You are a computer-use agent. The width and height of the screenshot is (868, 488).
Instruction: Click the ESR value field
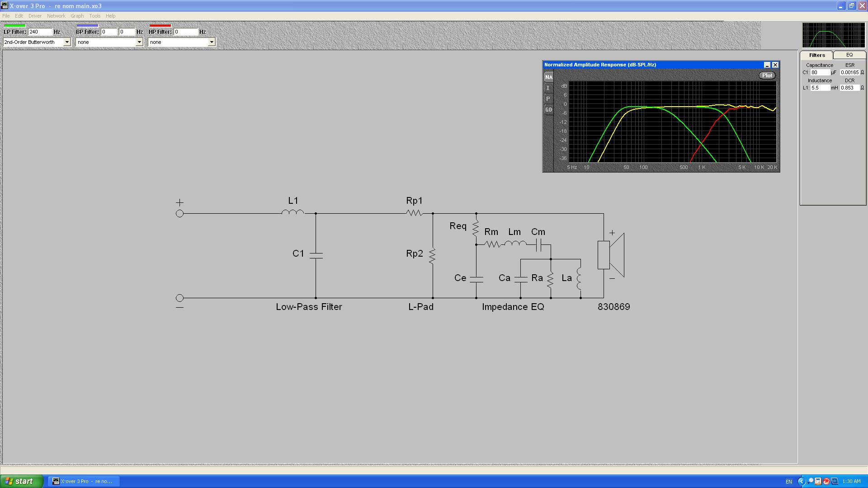(849, 72)
